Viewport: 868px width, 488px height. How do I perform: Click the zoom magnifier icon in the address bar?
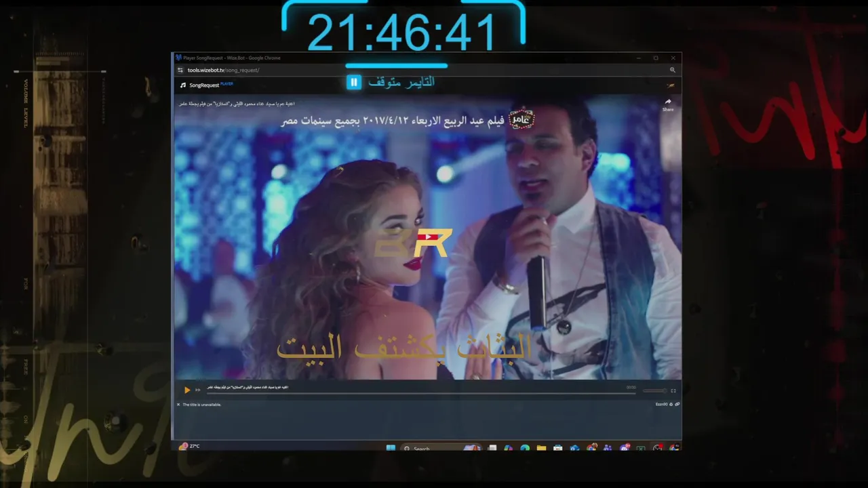pos(673,70)
